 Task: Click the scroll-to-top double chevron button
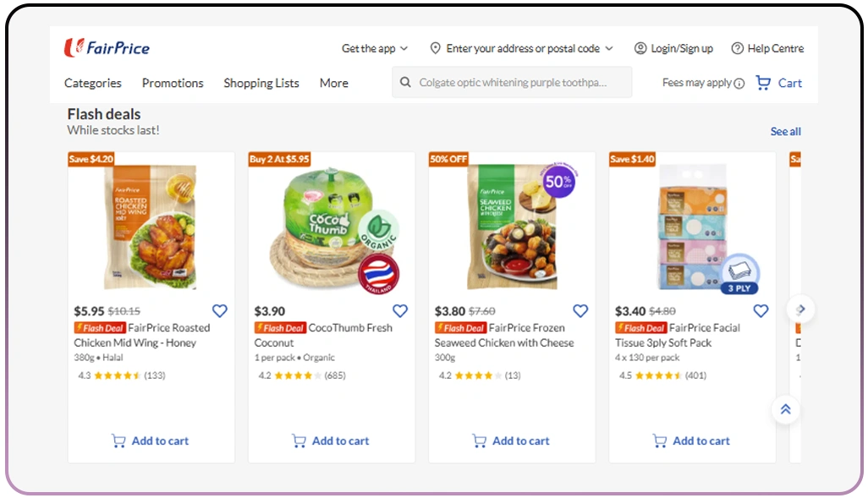pos(785,409)
